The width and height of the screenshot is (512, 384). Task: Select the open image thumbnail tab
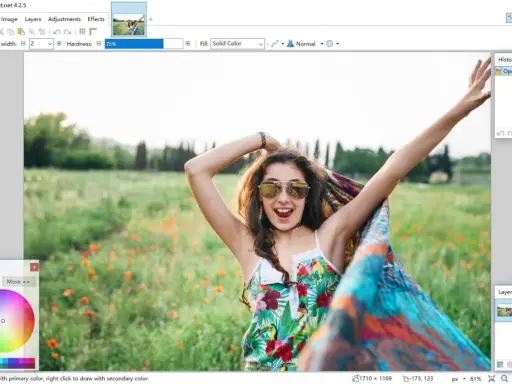tap(129, 20)
